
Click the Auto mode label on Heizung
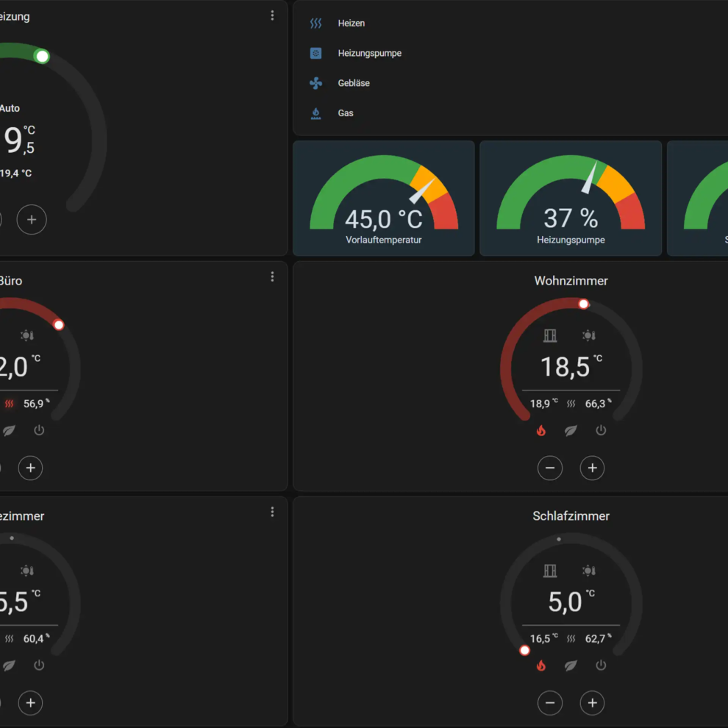10,109
